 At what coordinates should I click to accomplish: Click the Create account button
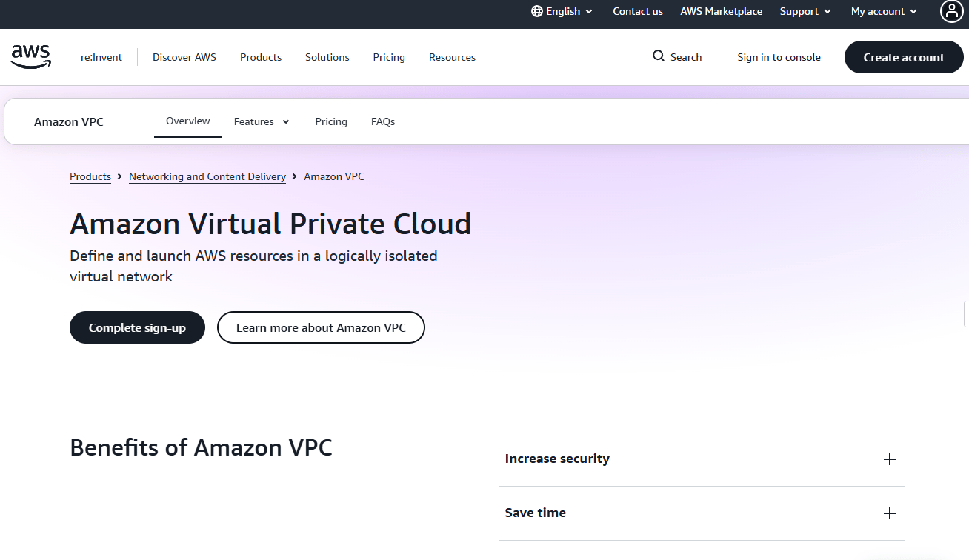tap(904, 57)
